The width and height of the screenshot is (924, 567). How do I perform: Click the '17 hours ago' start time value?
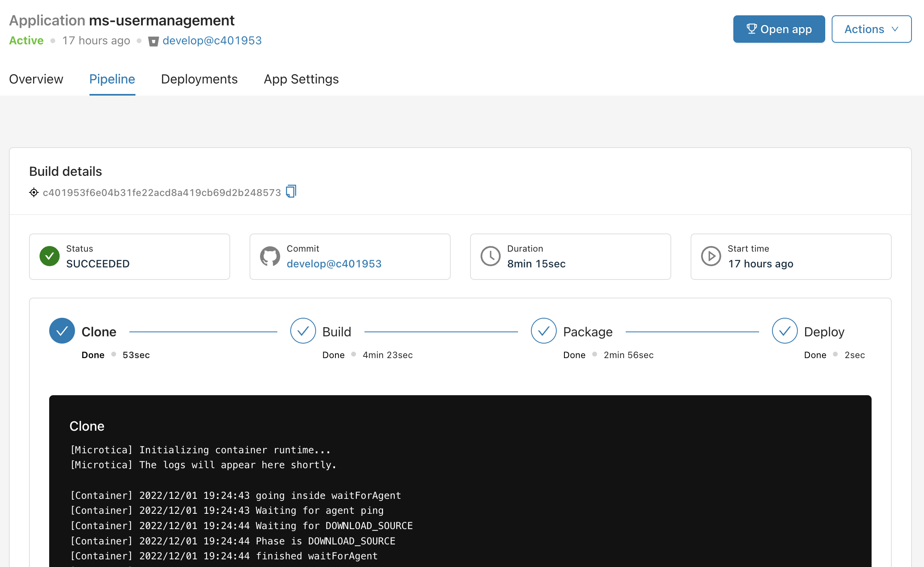click(761, 264)
